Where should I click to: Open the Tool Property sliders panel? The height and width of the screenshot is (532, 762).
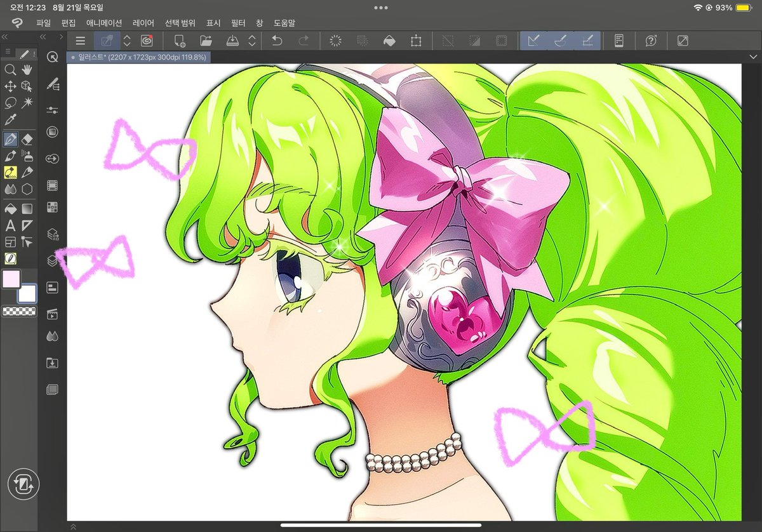click(x=53, y=110)
